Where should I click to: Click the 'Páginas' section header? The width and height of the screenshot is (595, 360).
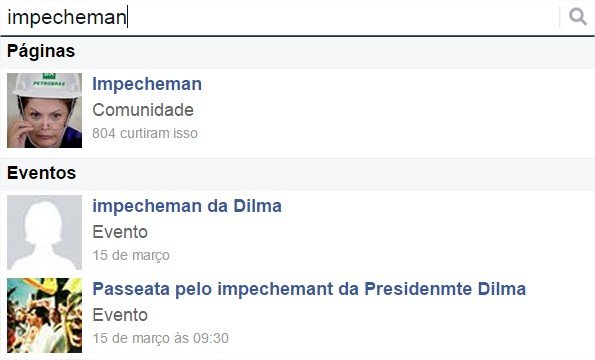[41, 51]
